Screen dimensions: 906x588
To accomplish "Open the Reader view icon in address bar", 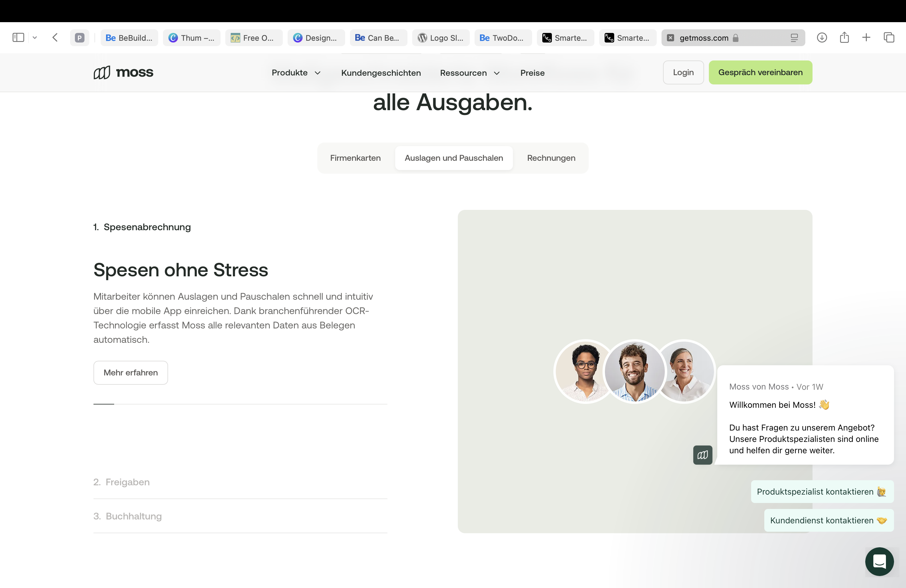I will [x=794, y=38].
